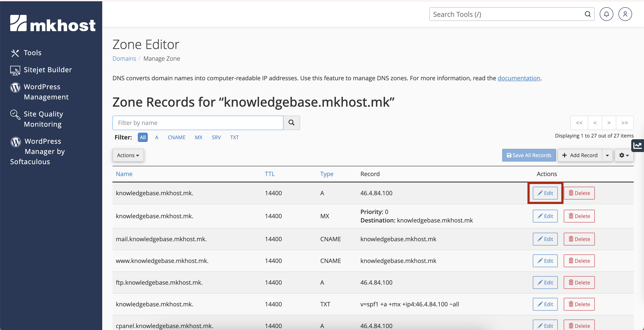This screenshot has width=644, height=330.
Task: Open the gear settings dropdown
Action: pos(624,155)
